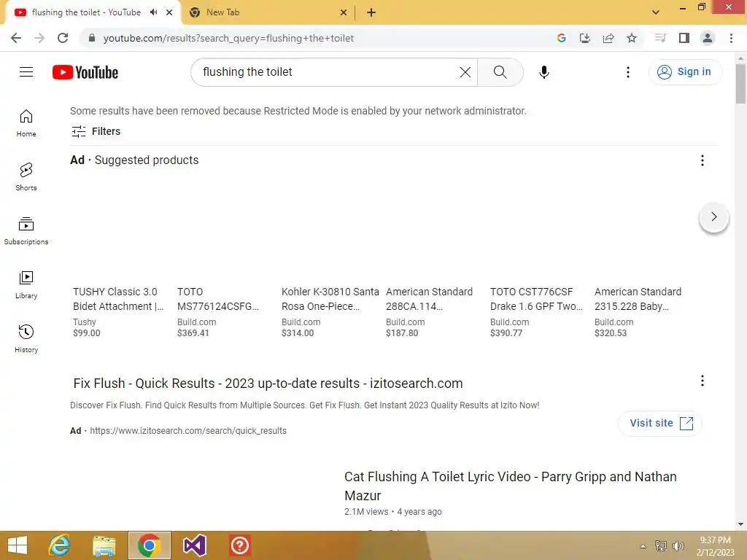Image resolution: width=747 pixels, height=560 pixels.
Task: Open the Filters options
Action: coord(96,131)
